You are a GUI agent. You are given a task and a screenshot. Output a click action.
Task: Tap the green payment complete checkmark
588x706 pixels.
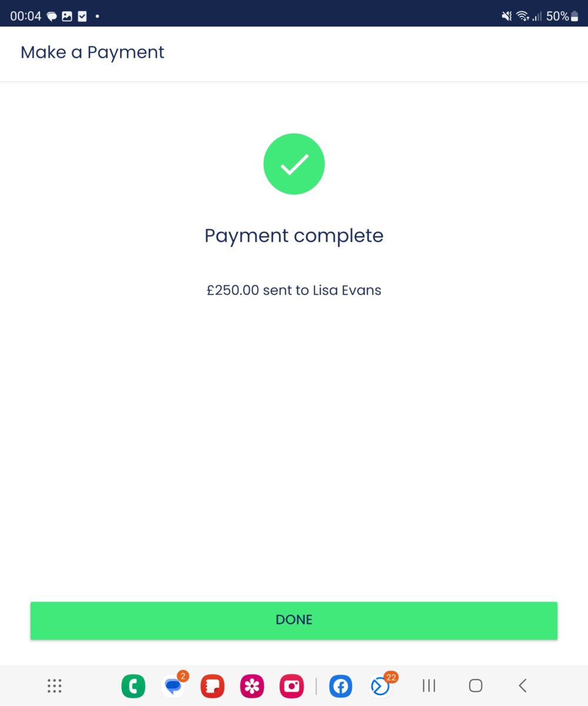click(x=294, y=164)
